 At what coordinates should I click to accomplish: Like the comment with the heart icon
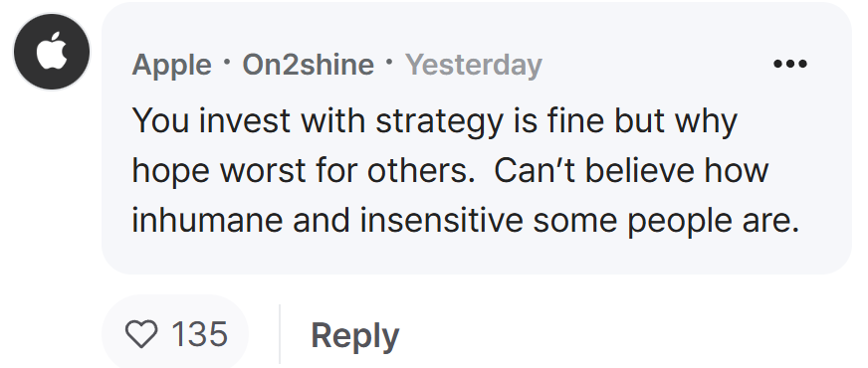pos(141,334)
